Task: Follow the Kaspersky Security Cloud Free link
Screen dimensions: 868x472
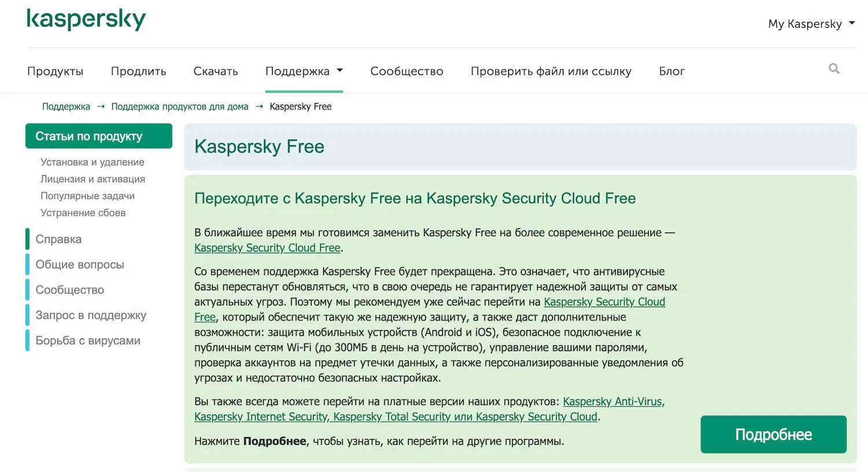Action: pos(267,248)
